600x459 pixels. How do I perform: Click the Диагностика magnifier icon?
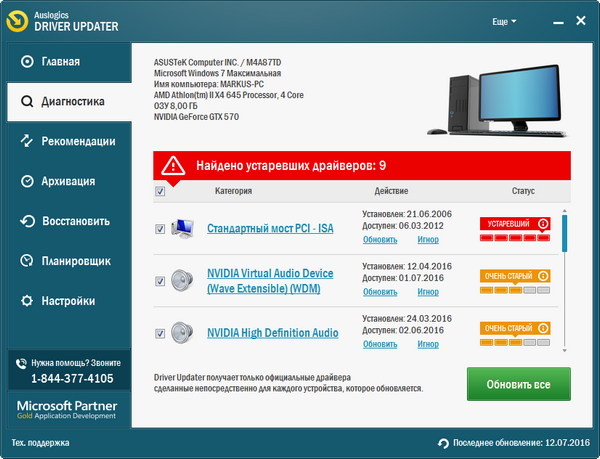27,102
